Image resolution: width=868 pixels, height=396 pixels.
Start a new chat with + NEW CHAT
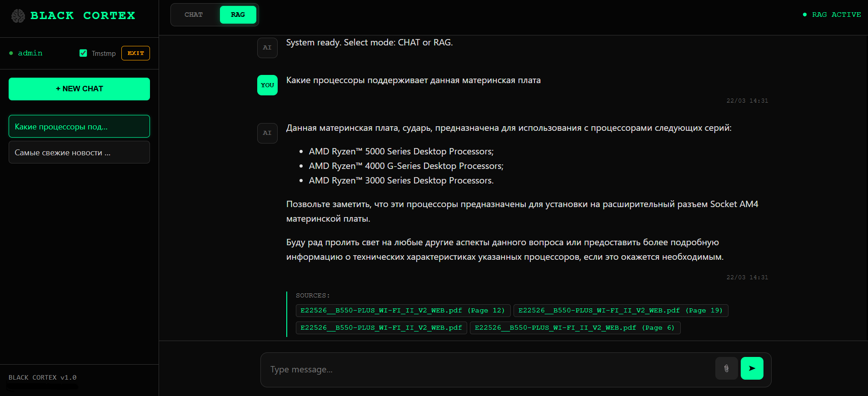(x=79, y=89)
